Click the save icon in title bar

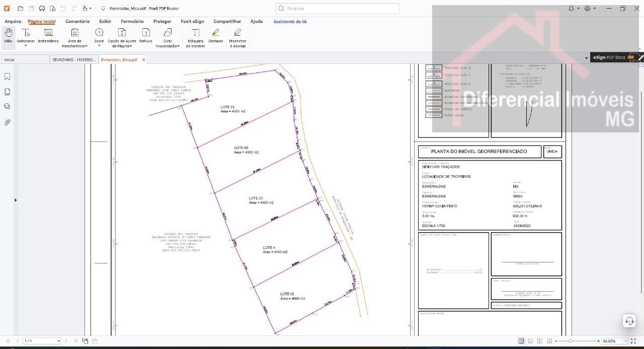coord(31,9)
